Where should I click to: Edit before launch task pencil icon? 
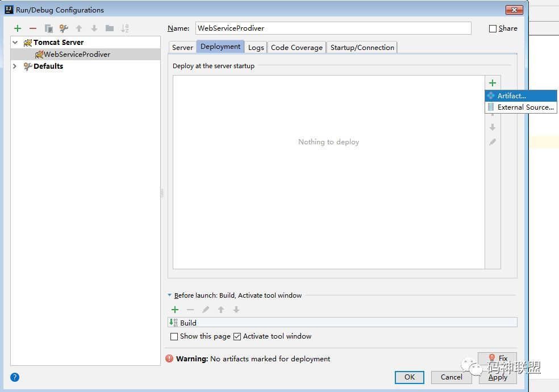(205, 309)
